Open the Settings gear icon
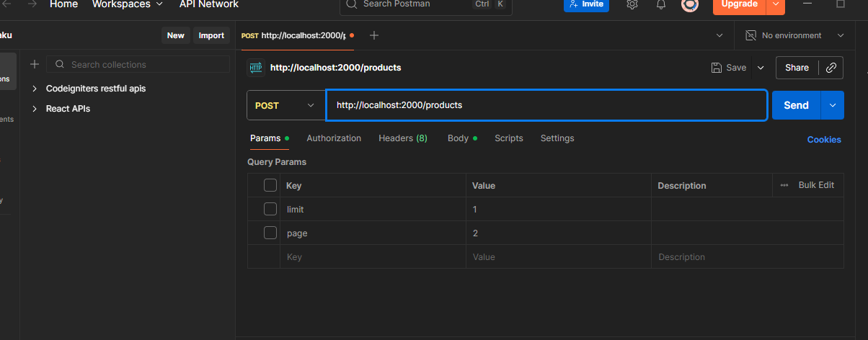 tap(632, 4)
